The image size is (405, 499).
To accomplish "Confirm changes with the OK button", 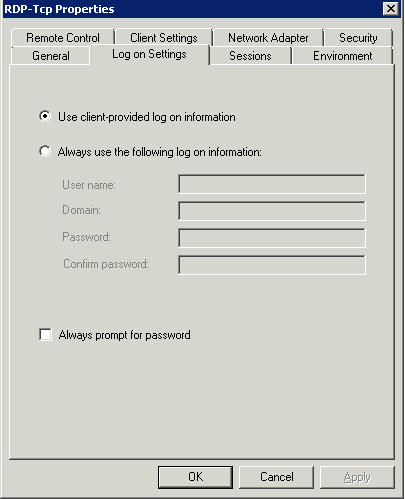I will click(195, 477).
